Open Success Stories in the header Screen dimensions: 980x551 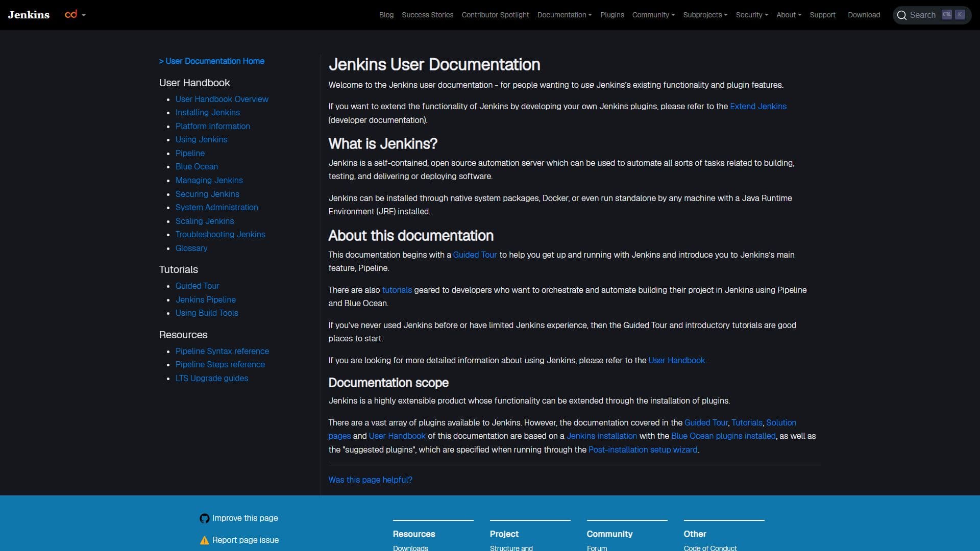pos(427,15)
